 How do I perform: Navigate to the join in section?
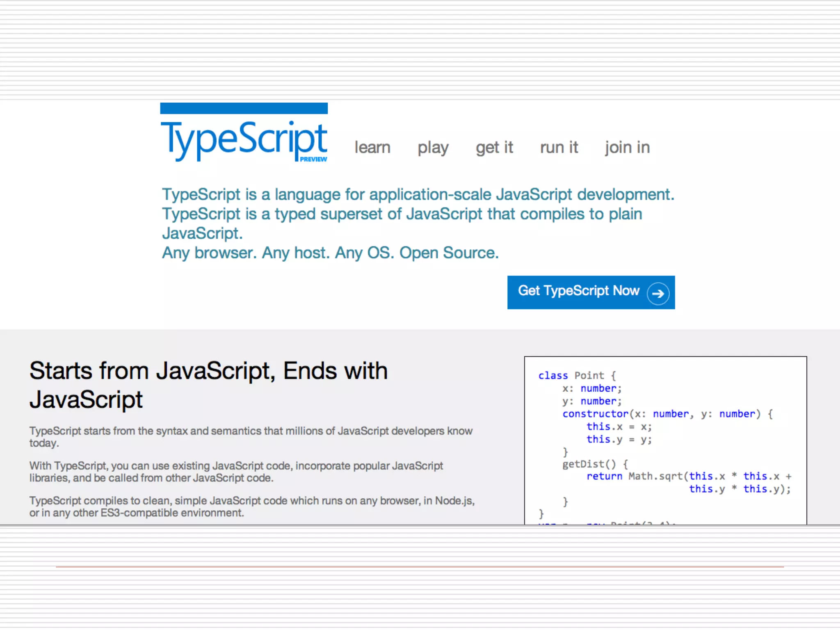627,147
